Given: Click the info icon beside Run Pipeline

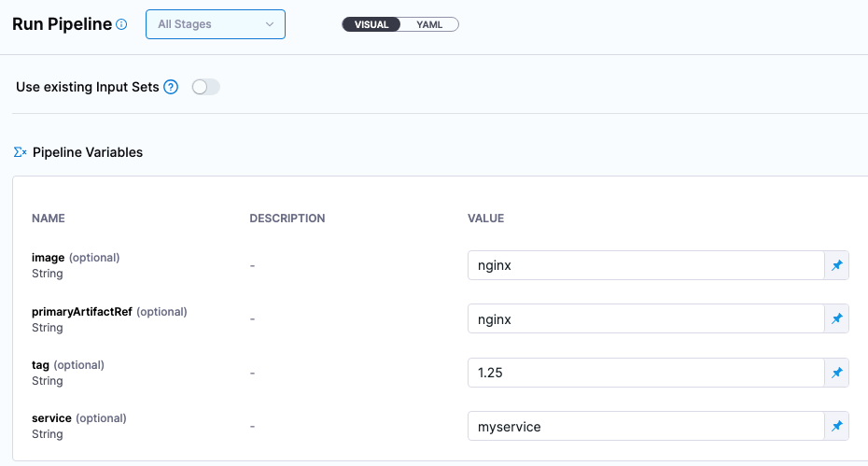Looking at the screenshot, I should (121, 25).
